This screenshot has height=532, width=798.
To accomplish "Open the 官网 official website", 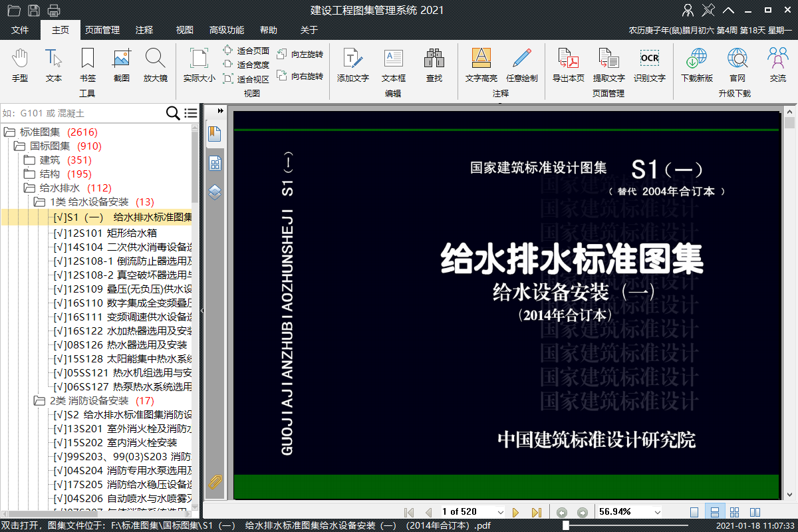I will click(737, 65).
